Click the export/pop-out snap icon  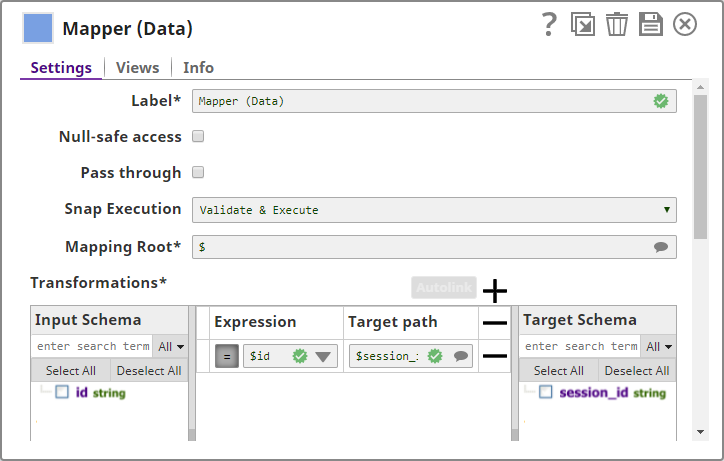pyautogui.click(x=582, y=25)
